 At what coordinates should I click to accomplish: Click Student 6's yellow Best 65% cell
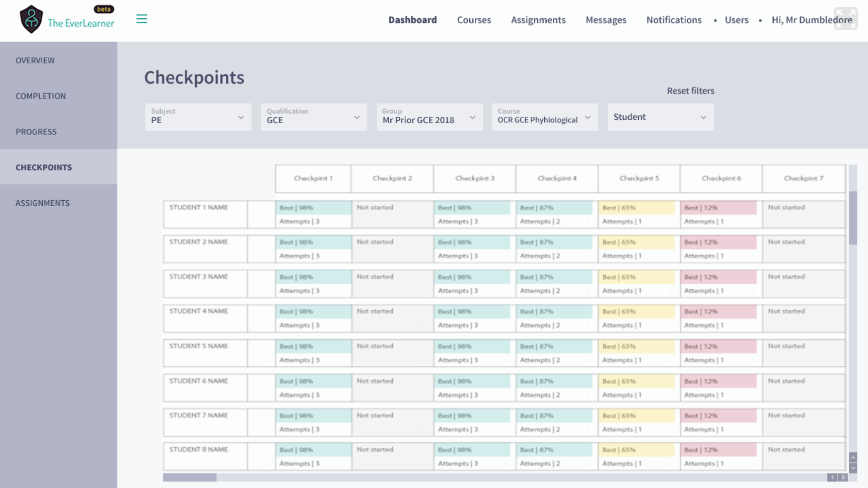(x=636, y=381)
